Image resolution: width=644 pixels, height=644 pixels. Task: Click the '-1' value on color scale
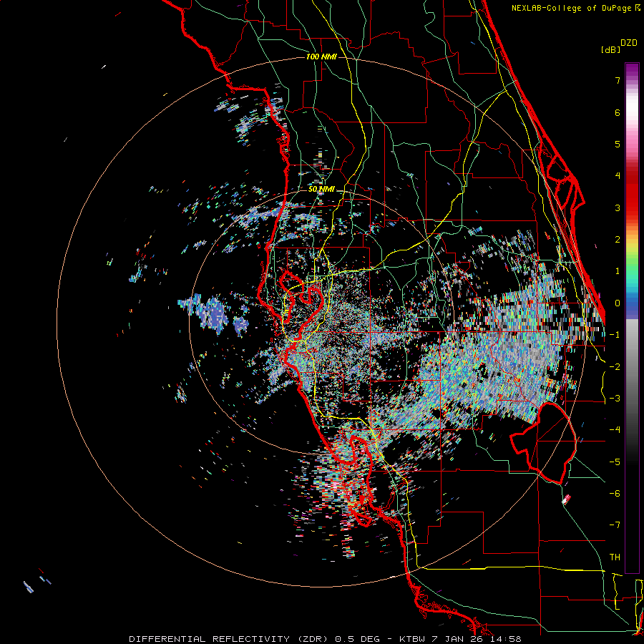[615, 335]
